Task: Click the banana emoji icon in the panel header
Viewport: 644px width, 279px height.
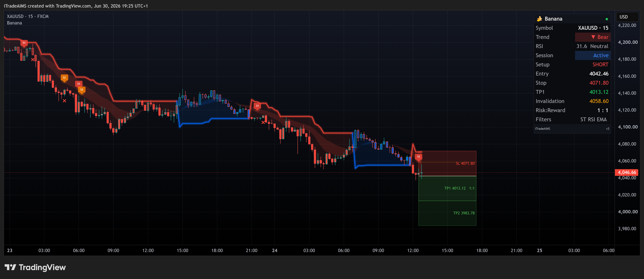Action: (x=539, y=19)
